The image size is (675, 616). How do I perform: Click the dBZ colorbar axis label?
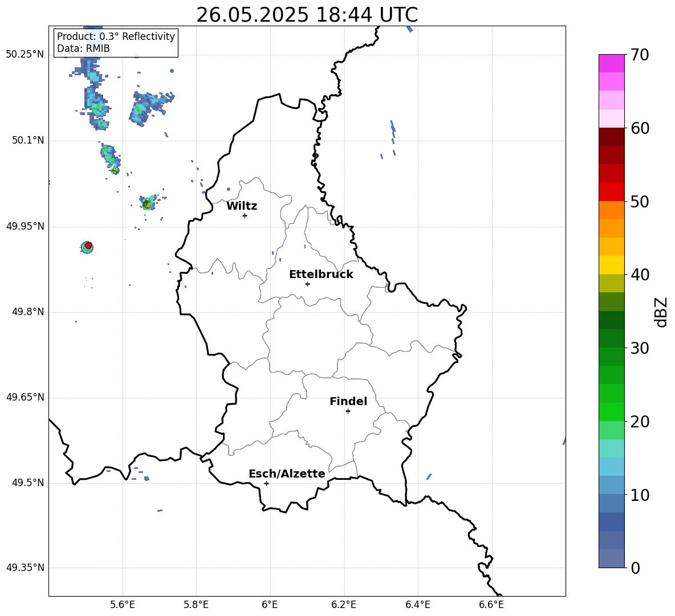point(661,312)
